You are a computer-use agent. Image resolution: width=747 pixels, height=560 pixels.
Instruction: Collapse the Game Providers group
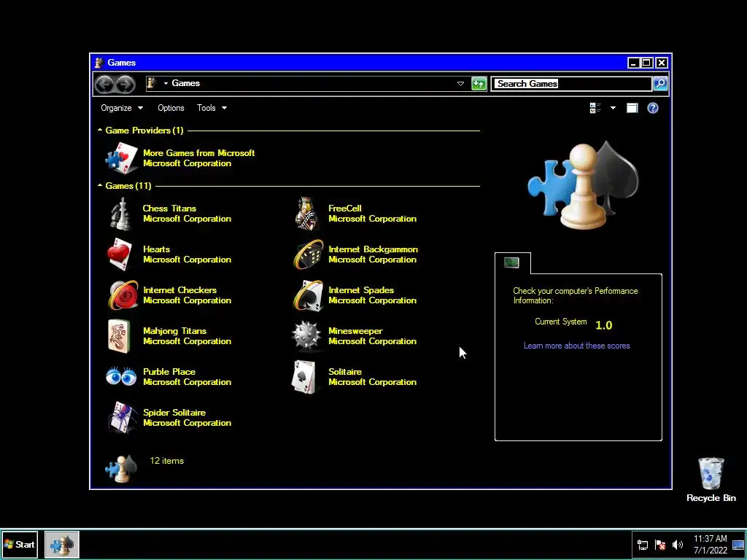click(x=99, y=130)
